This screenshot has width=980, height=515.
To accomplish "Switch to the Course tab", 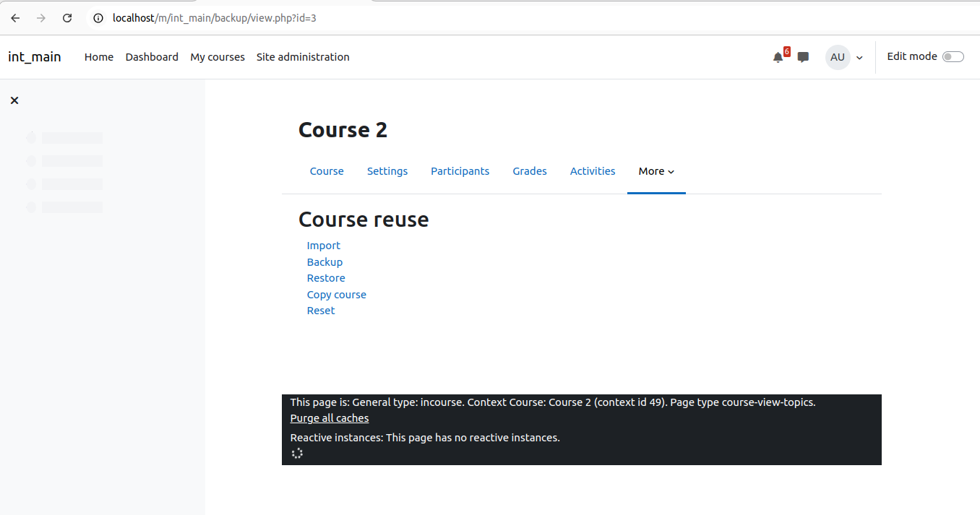I will pos(327,171).
